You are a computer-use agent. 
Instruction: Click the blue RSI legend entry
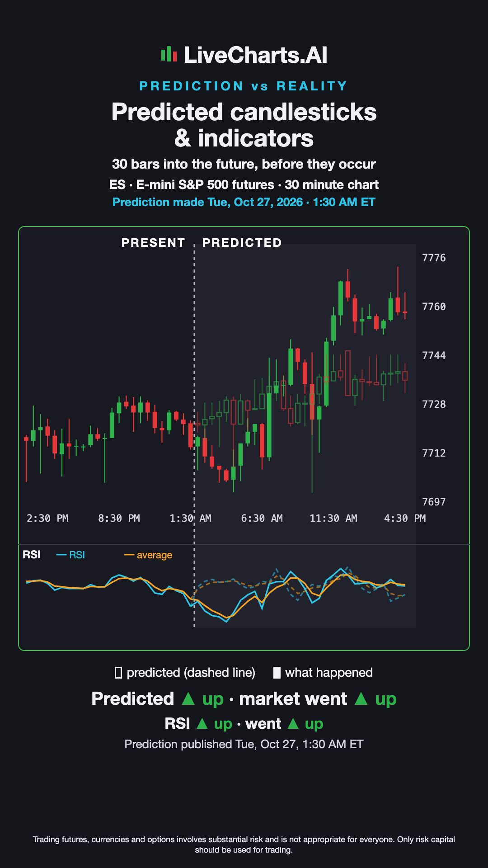point(70,555)
